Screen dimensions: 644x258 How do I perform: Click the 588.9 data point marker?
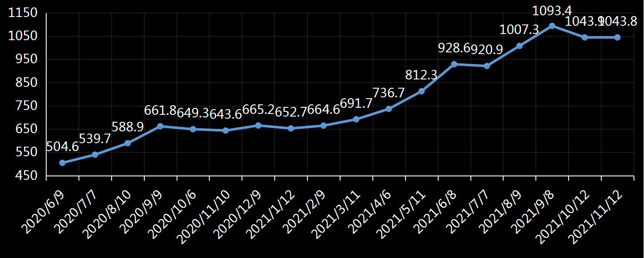(x=128, y=143)
